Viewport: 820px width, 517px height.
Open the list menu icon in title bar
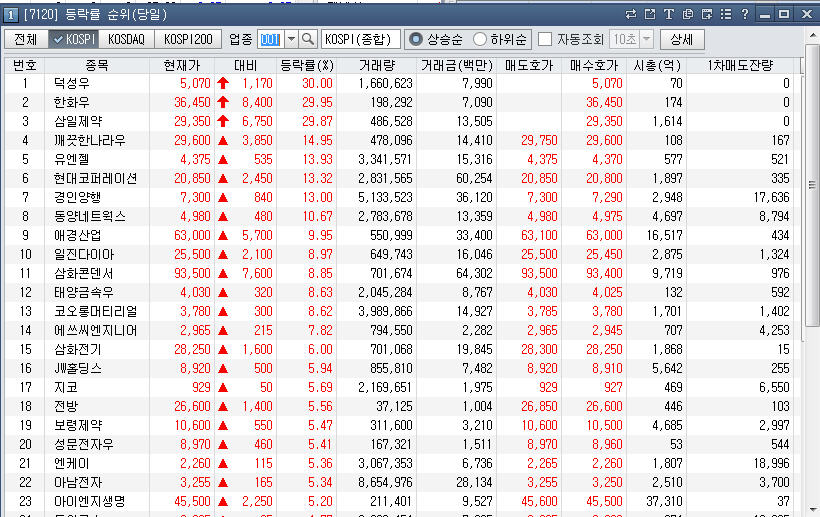[x=726, y=14]
